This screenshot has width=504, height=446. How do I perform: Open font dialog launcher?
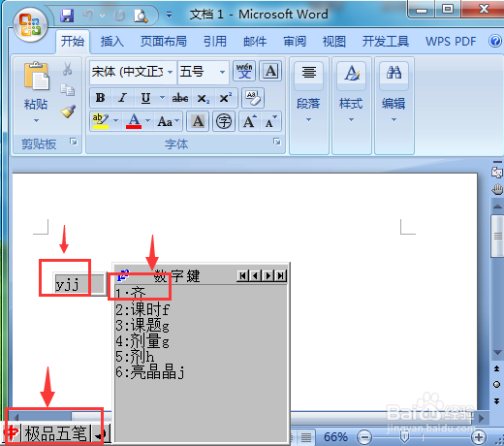277,142
